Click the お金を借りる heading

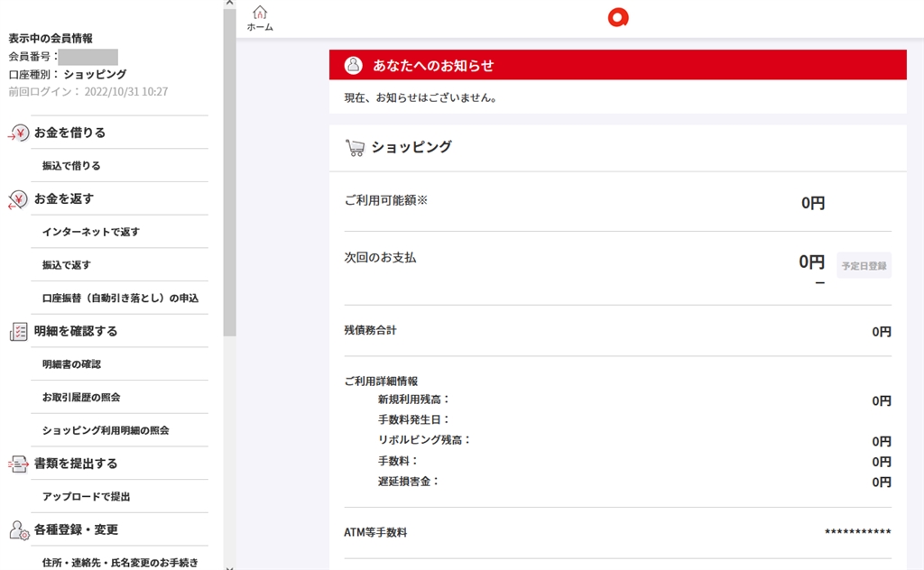pos(69,133)
